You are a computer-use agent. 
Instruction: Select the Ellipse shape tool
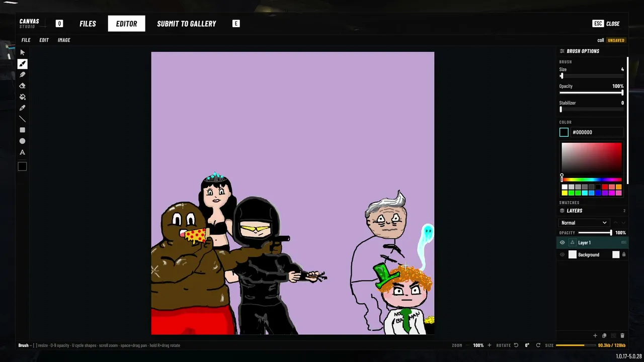tap(22, 141)
